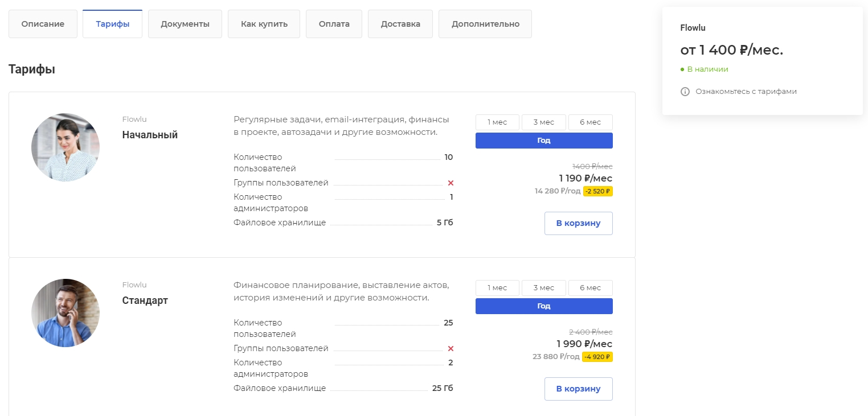Choose 3 мес period for Стандарт plan
Image resolution: width=868 pixels, height=416 pixels.
coord(544,288)
